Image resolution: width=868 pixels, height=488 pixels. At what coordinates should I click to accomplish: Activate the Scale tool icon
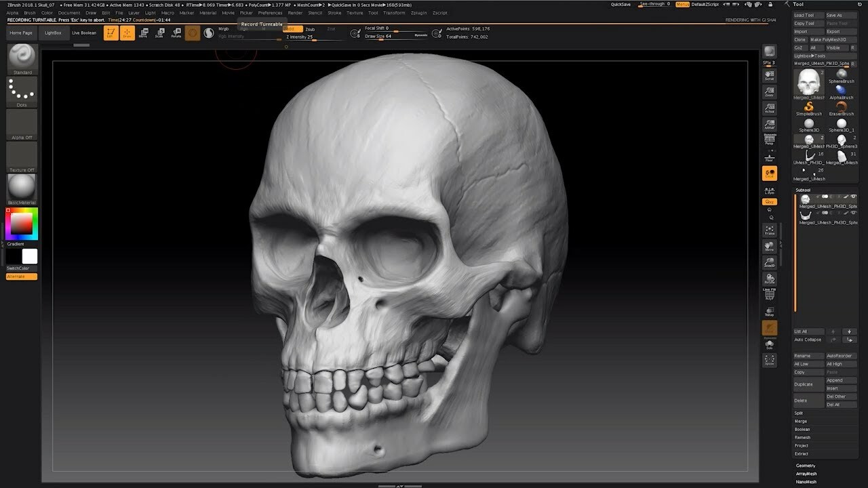(160, 32)
